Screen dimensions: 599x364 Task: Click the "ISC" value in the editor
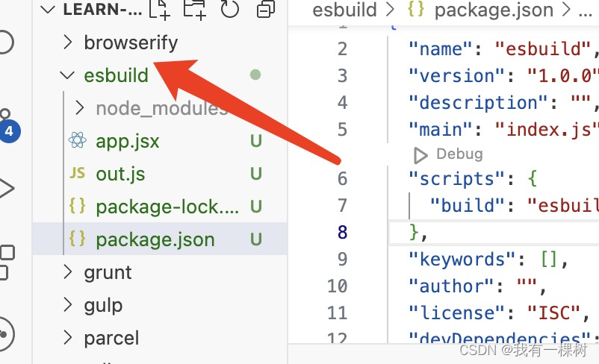click(x=554, y=313)
